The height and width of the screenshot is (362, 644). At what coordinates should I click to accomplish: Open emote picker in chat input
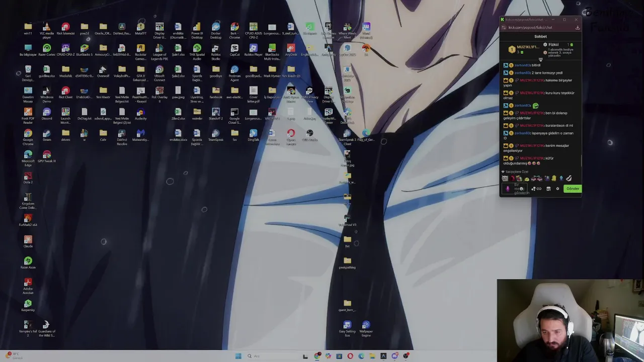pos(521,189)
